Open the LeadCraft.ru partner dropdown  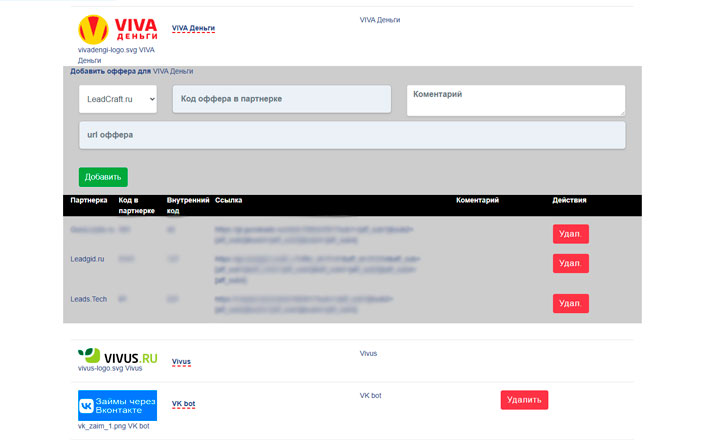coord(118,99)
